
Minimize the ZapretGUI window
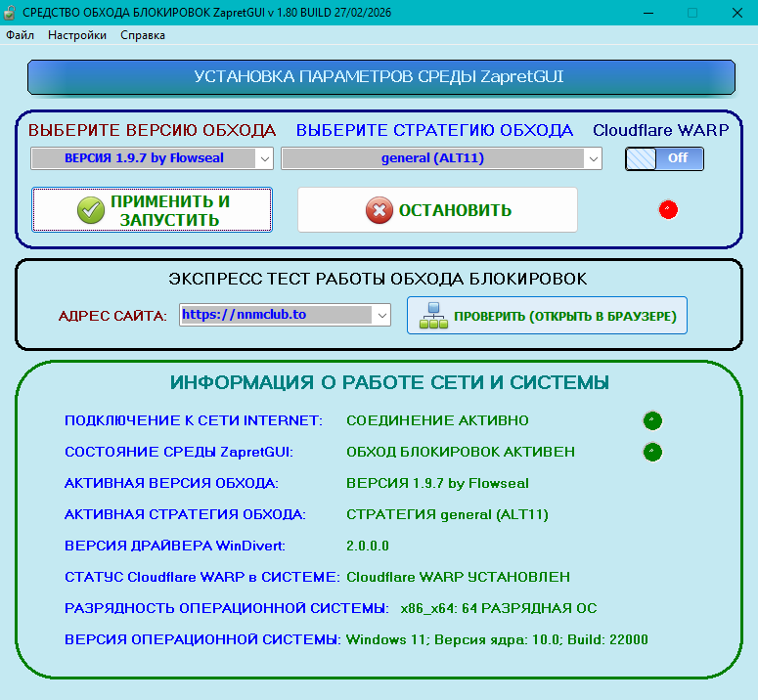click(x=647, y=13)
